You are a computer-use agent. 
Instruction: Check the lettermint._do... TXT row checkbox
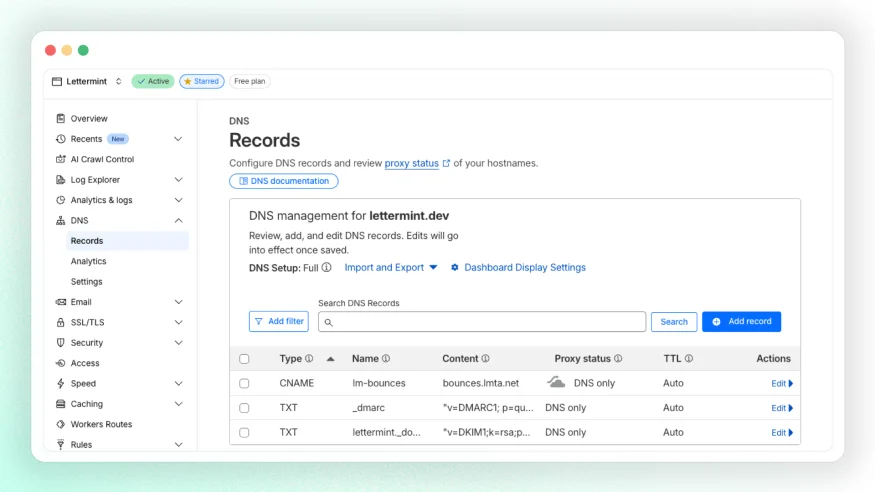(244, 432)
